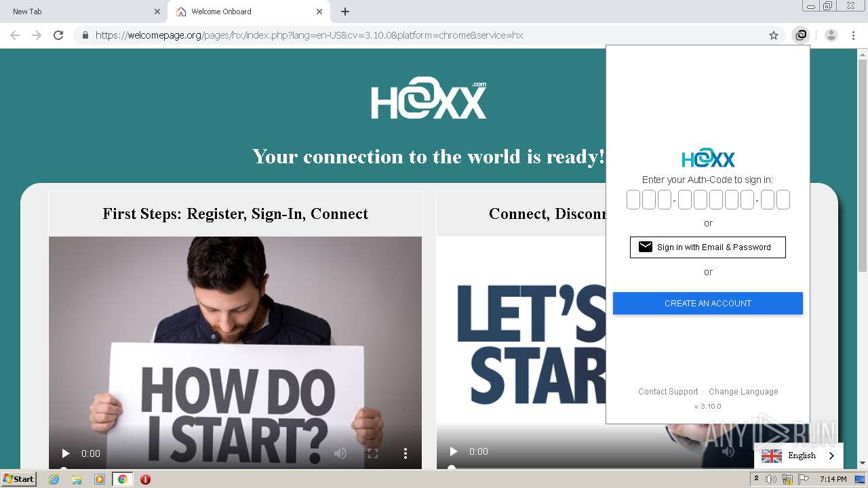Open Contact Support link
The image size is (868, 488).
668,392
